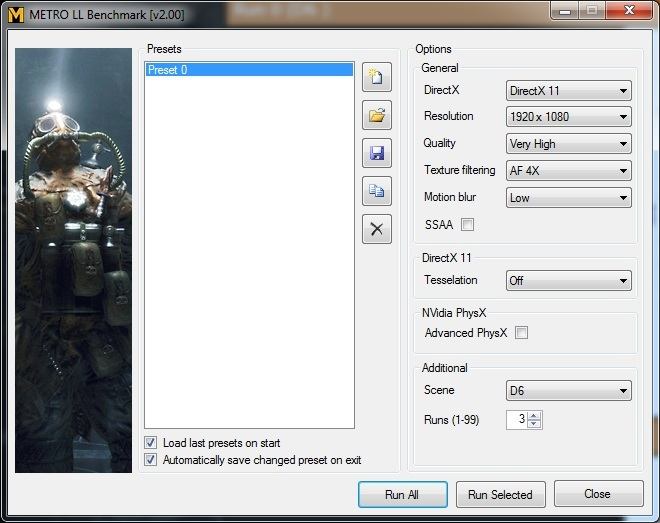
Task: Open the Scene dropdown showing D6
Action: click(569, 390)
